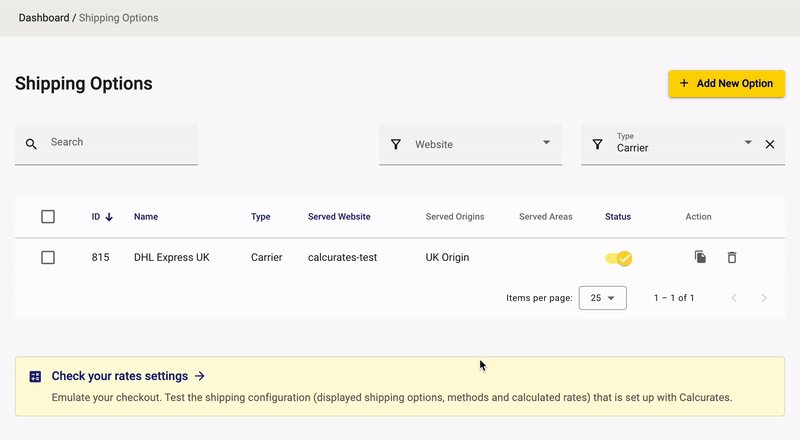800x440 pixels.
Task: Open the Dashboard breadcrumb link
Action: click(44, 18)
